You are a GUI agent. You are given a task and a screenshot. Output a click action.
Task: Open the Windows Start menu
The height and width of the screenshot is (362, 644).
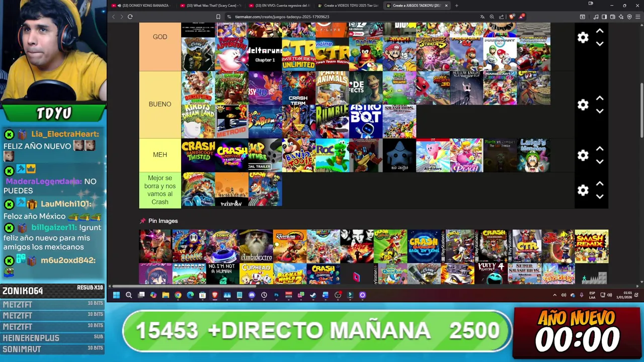[116, 295]
